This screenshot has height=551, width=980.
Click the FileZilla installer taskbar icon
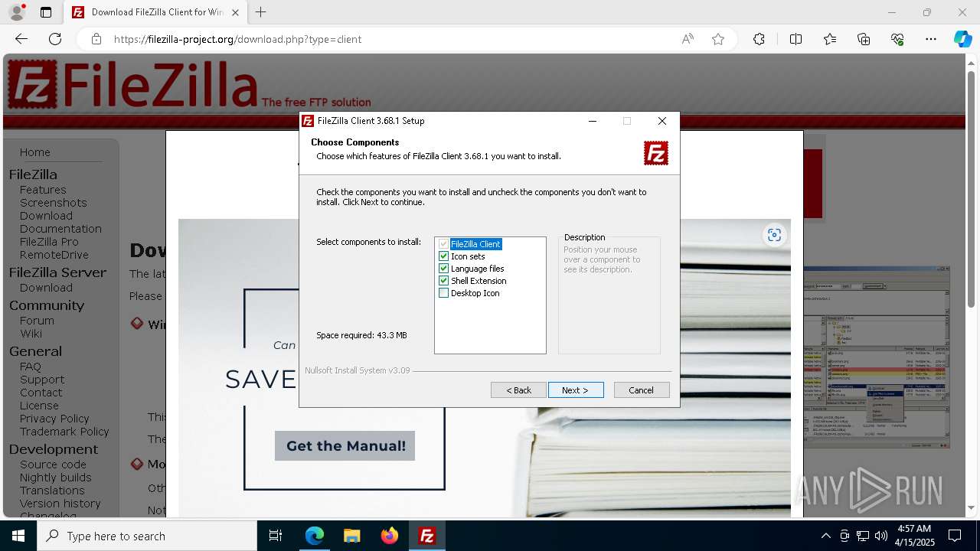click(x=426, y=536)
